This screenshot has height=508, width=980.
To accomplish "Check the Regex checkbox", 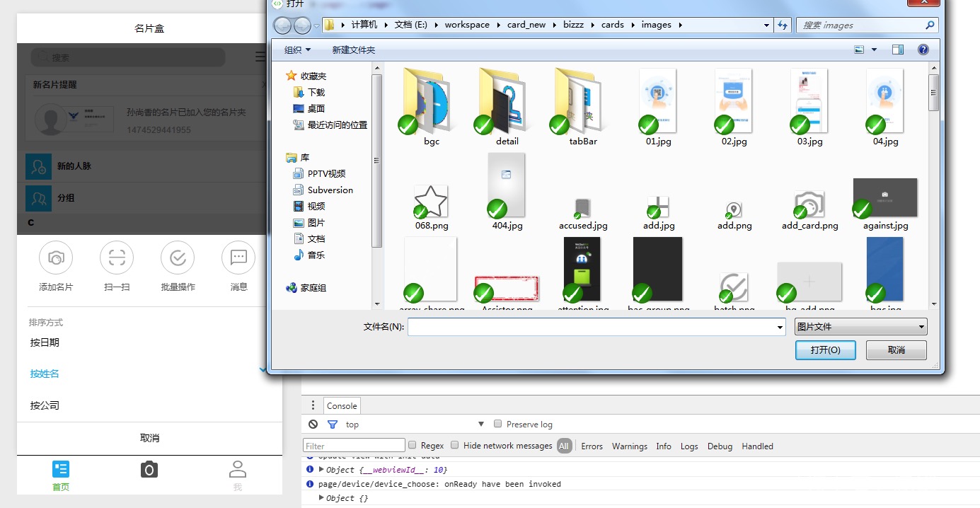I will click(413, 446).
